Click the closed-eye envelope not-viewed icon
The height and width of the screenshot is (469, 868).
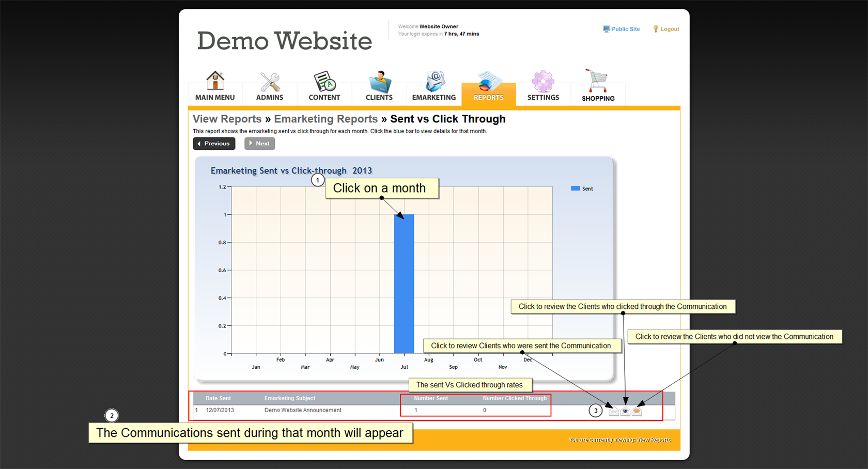coord(637,411)
